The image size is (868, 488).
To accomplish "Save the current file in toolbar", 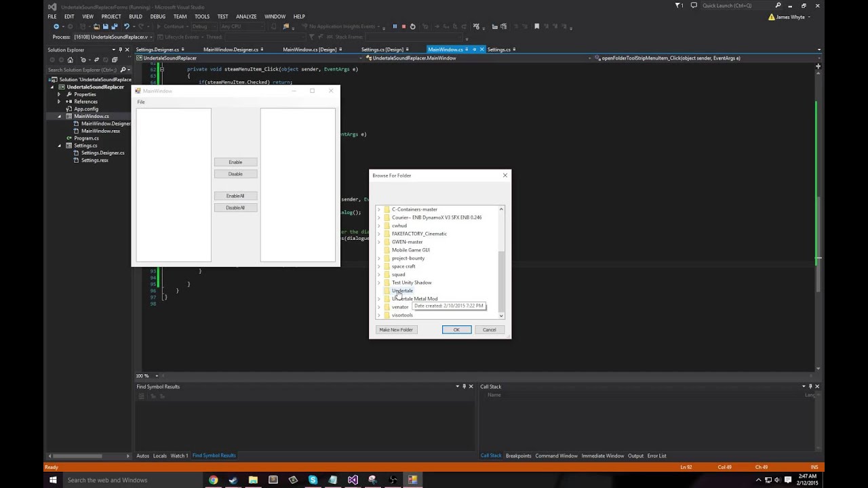I will click(x=106, y=26).
